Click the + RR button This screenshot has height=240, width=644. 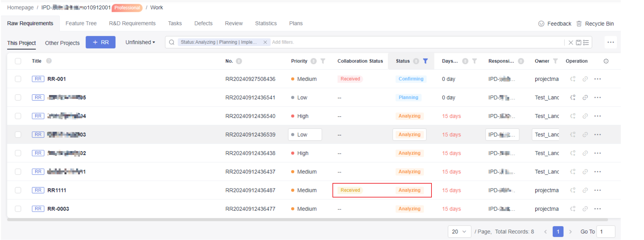(100, 43)
